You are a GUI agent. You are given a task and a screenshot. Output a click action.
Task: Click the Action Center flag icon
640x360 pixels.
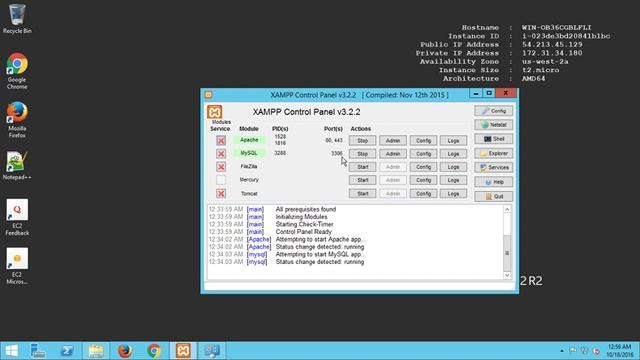tap(573, 351)
